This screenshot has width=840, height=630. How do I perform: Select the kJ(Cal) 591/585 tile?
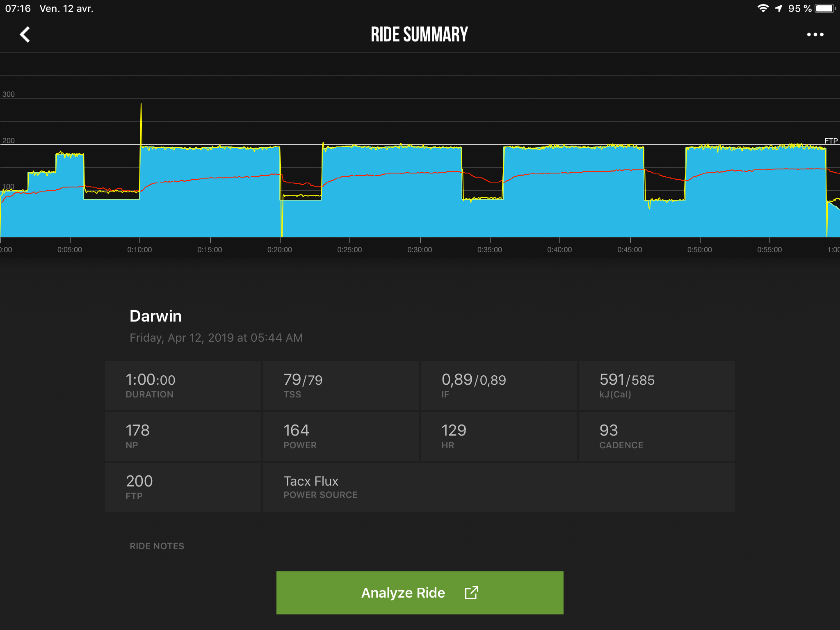[x=656, y=386]
